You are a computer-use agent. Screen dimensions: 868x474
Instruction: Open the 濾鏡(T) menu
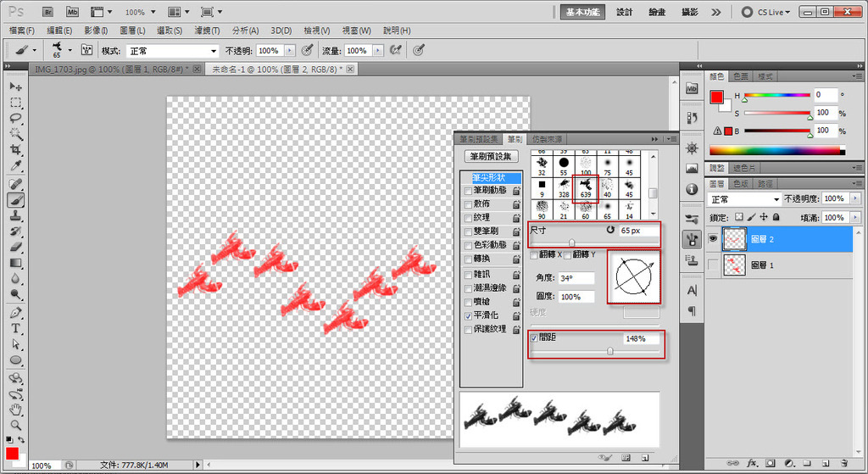point(207,31)
